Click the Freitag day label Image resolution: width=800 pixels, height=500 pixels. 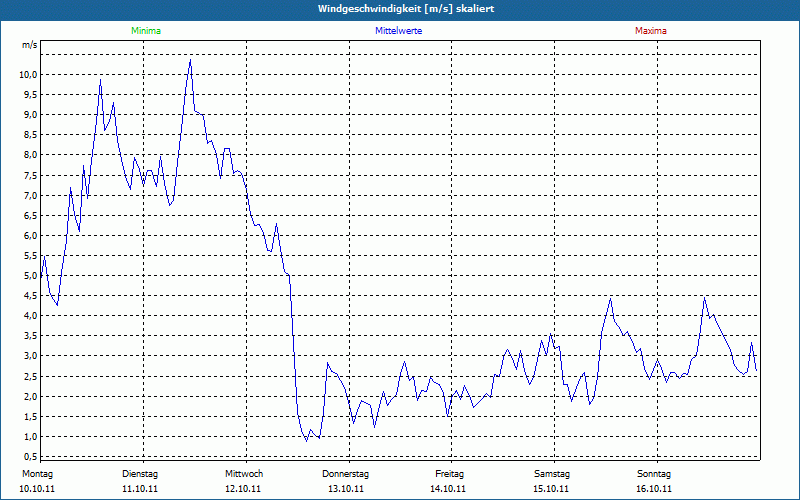[449, 474]
